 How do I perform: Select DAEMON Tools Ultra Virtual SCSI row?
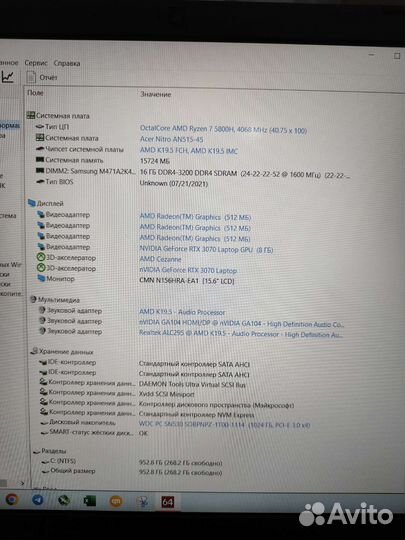pos(142,383)
